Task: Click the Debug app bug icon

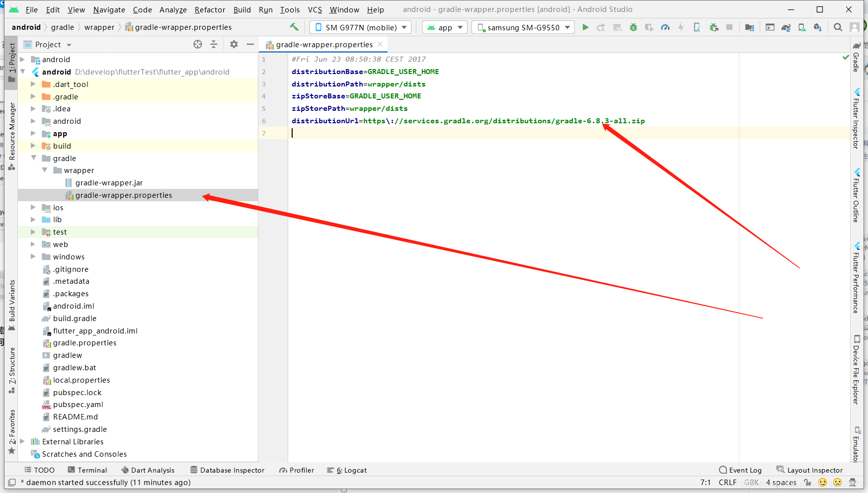Action: 633,27
